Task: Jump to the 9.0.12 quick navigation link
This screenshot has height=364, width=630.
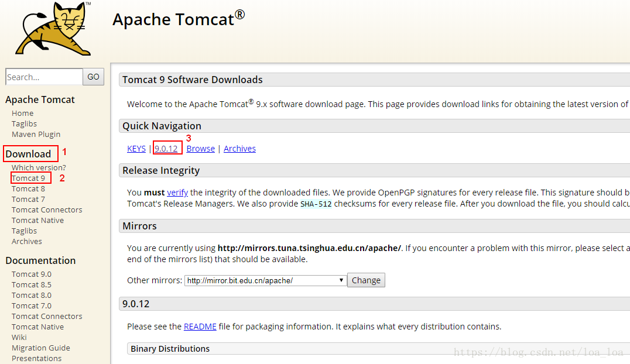Action: click(166, 149)
